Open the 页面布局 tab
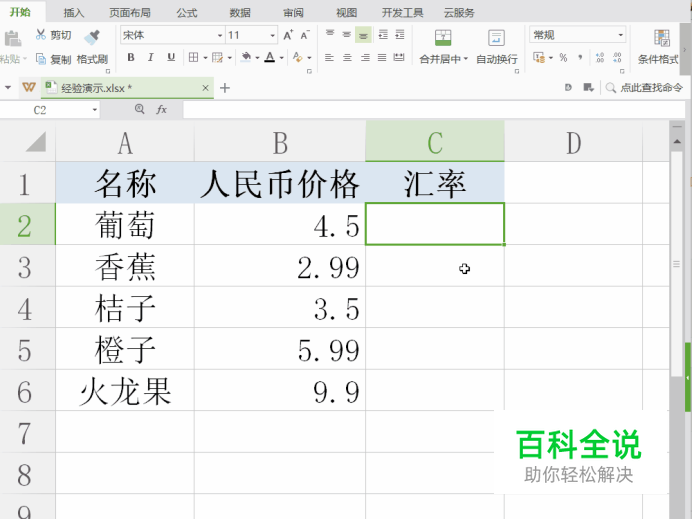The width and height of the screenshot is (692, 519). 130,13
